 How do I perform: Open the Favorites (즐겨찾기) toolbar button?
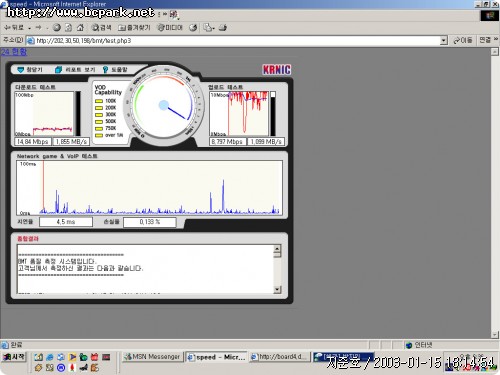(134, 28)
